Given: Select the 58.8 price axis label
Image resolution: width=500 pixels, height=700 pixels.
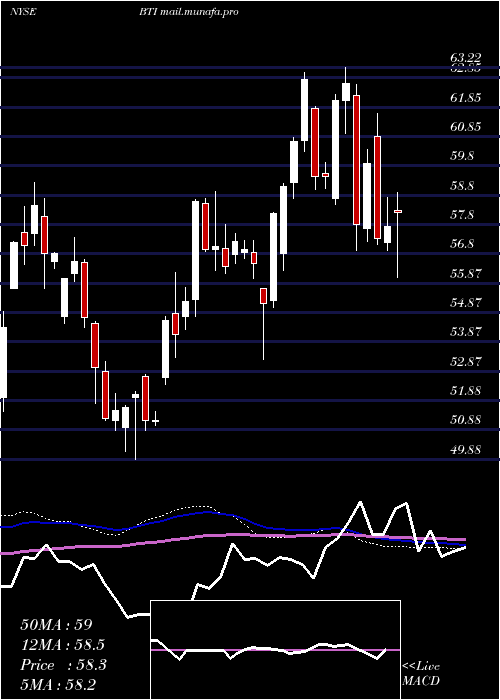Looking at the screenshot, I should (x=462, y=186).
